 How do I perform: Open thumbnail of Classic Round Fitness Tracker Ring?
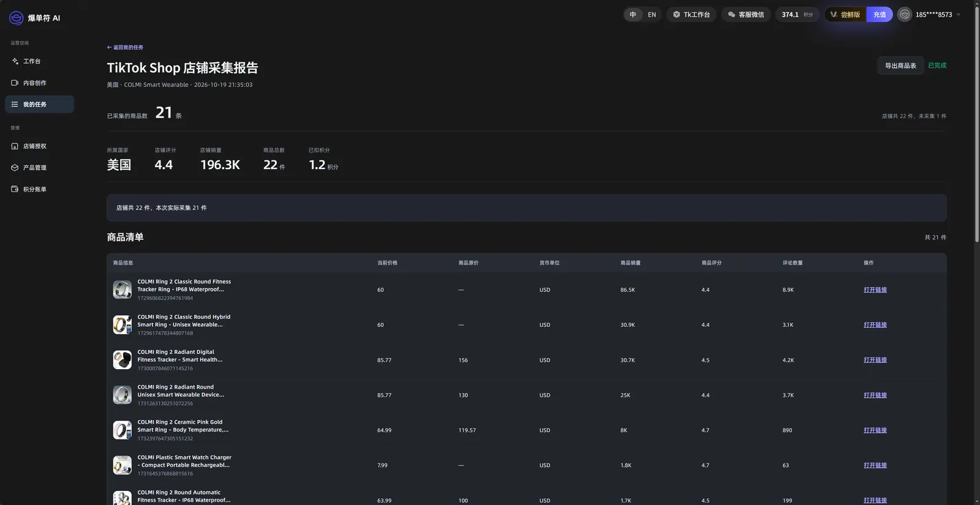[x=123, y=290]
